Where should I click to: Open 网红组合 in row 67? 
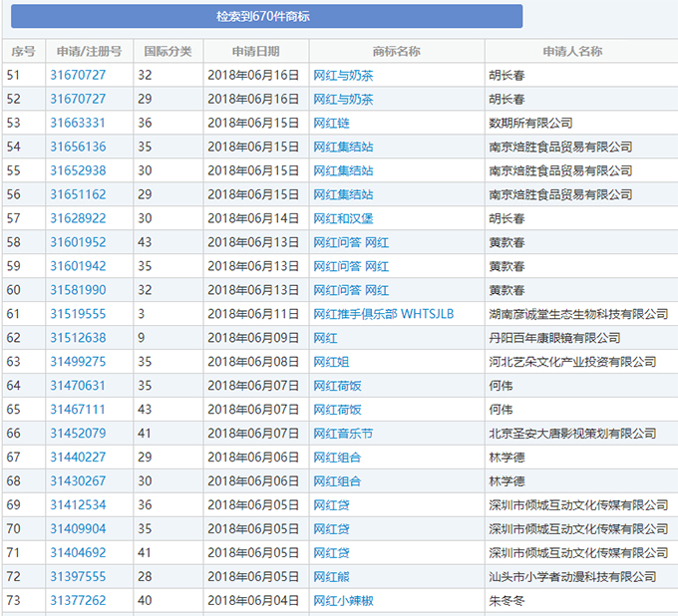click(x=337, y=458)
